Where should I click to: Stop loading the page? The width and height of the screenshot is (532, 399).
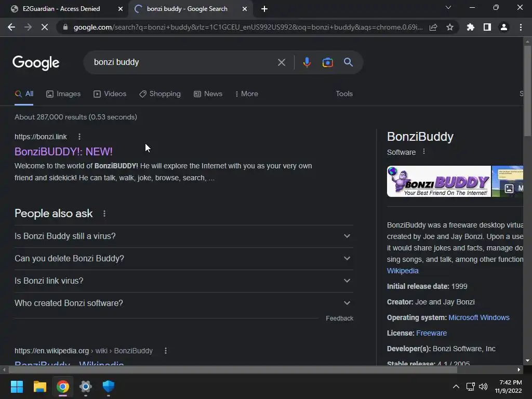(x=45, y=27)
